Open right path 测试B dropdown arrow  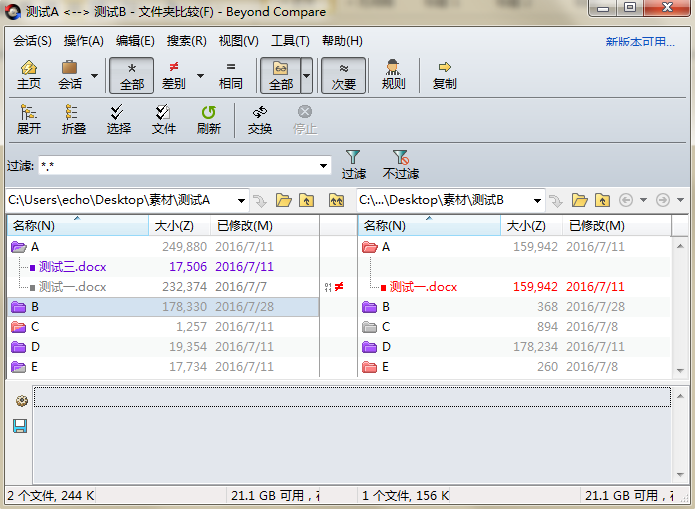(x=537, y=201)
